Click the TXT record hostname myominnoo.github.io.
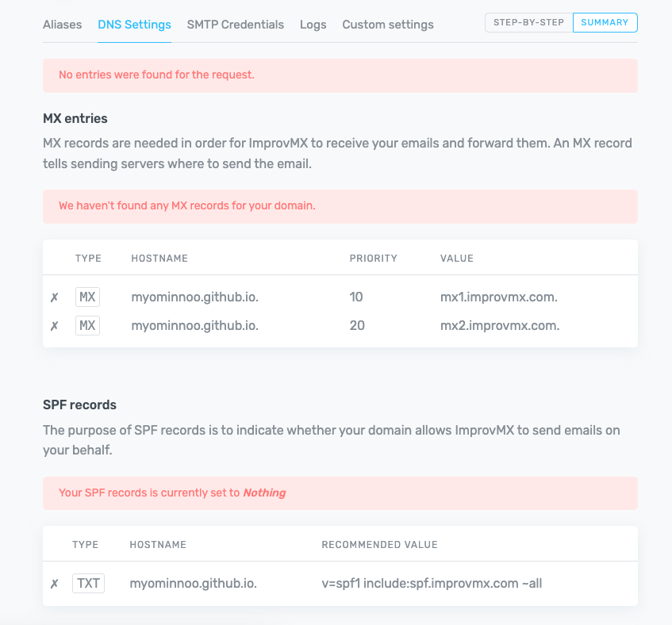 193,583
